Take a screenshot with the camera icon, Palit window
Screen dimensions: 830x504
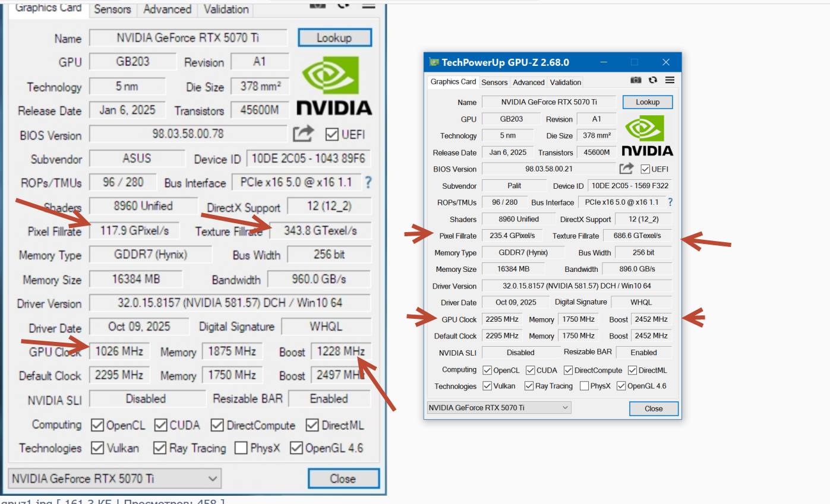[x=636, y=80]
